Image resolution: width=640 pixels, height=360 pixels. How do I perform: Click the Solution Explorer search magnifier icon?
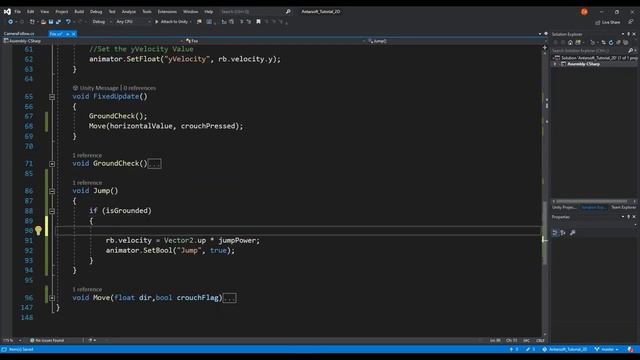pyautogui.click(x=630, y=51)
